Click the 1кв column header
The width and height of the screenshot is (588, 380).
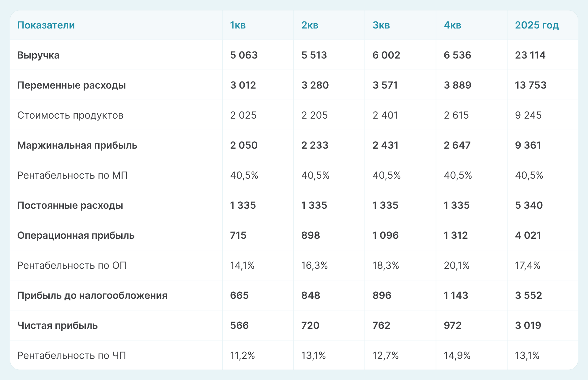pyautogui.click(x=238, y=25)
